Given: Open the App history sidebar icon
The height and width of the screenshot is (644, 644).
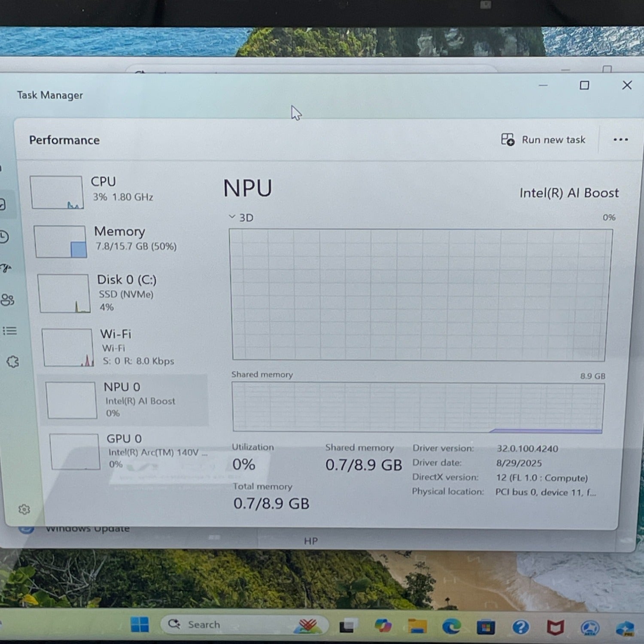Looking at the screenshot, I should pyautogui.click(x=4, y=237).
